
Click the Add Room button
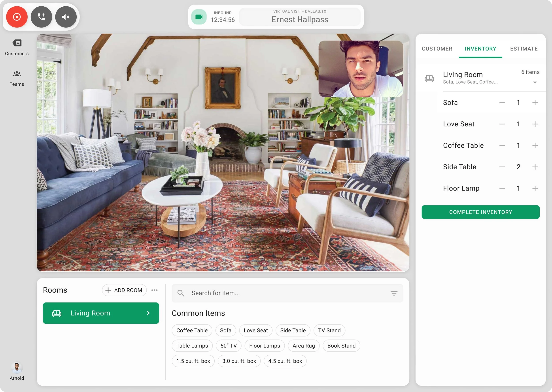point(124,290)
